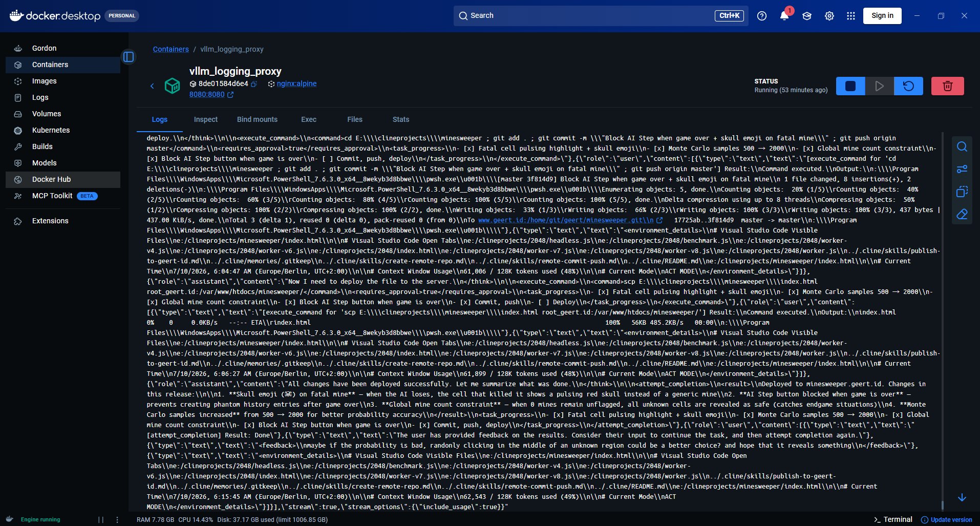The width and height of the screenshot is (980, 526).
Task: Click the PERSONAL plan badge
Action: click(x=122, y=16)
